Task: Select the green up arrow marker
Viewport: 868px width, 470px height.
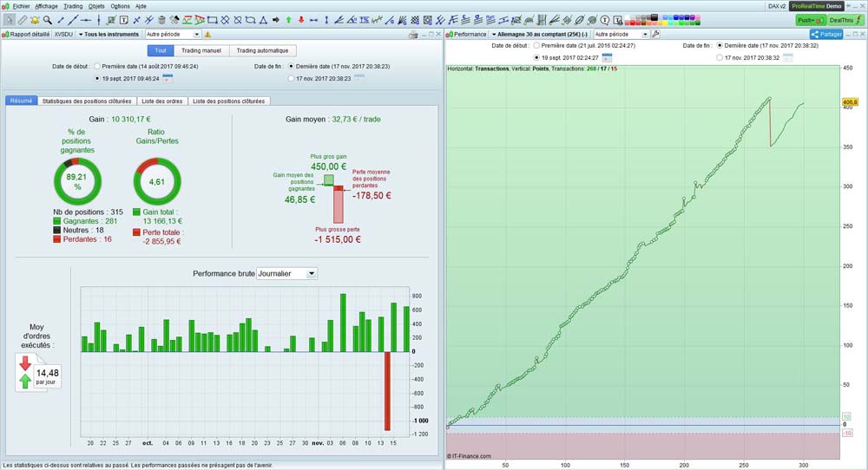Action: pos(288,21)
